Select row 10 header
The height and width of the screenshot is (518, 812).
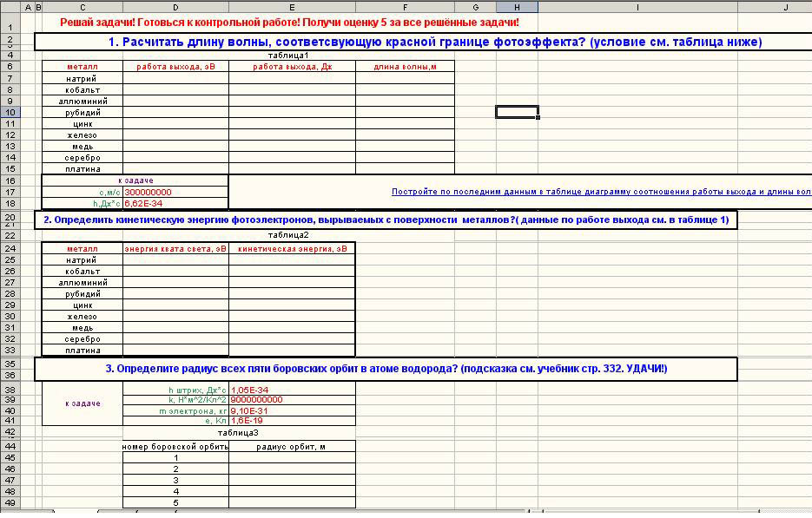point(10,112)
